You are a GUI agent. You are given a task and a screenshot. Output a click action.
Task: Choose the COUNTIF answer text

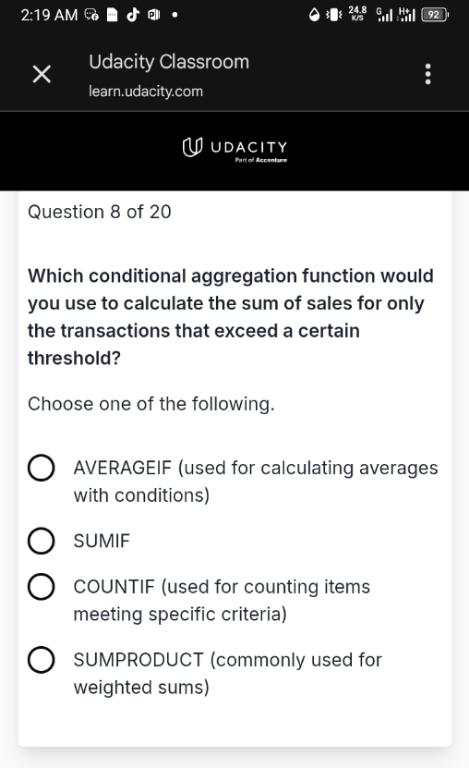[222, 600]
